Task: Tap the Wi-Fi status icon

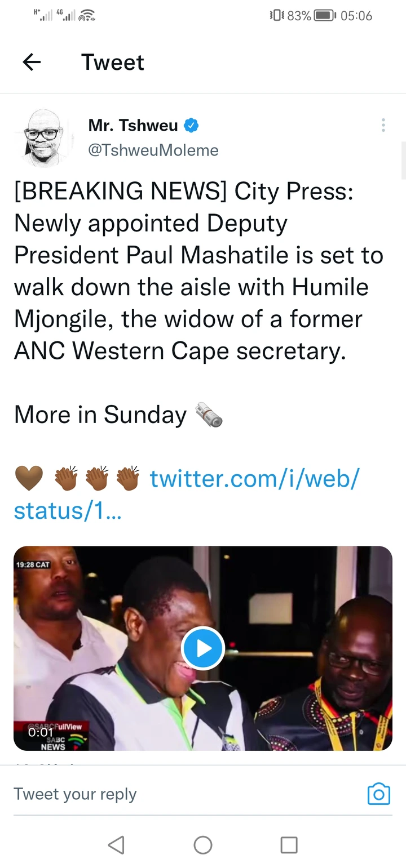Action: coord(86,16)
